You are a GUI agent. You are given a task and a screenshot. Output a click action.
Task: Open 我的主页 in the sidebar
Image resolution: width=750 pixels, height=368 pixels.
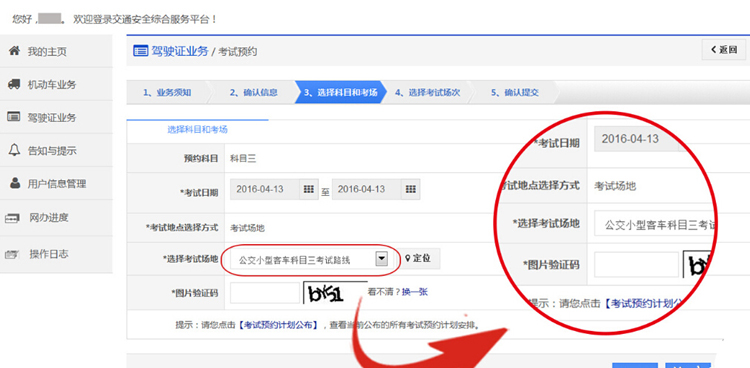click(x=56, y=51)
